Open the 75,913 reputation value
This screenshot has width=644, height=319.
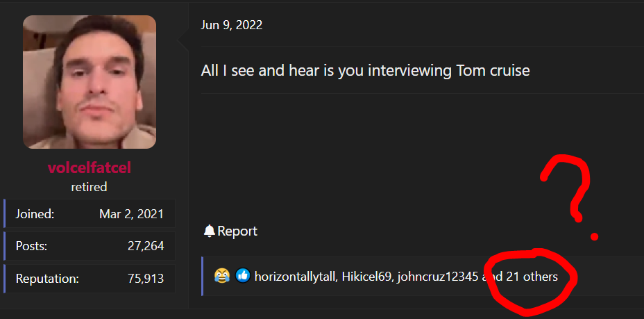pos(146,279)
